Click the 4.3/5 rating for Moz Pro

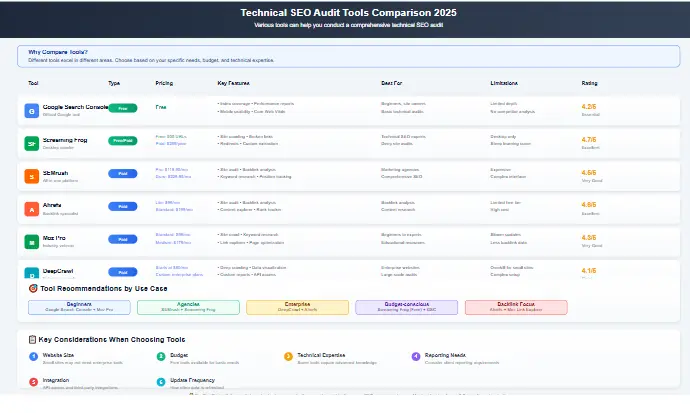pyautogui.click(x=589, y=238)
